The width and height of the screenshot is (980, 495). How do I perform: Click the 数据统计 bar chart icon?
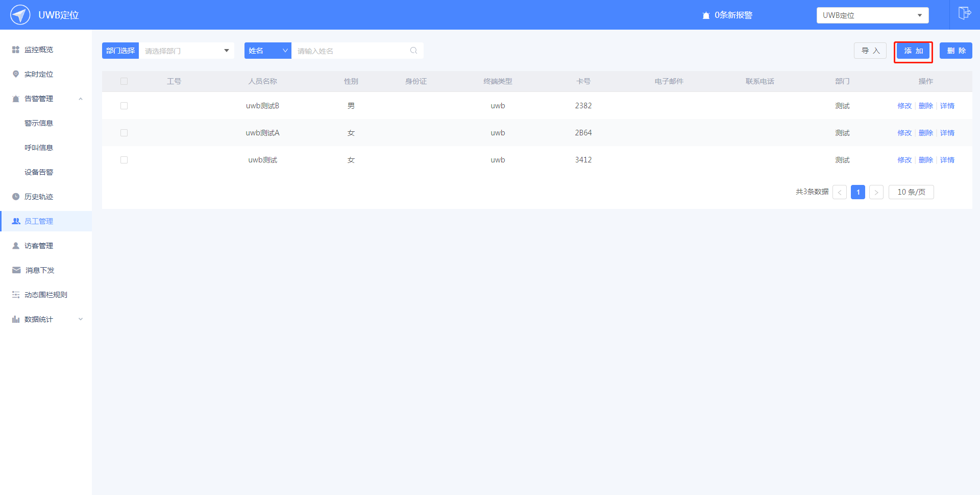16,319
